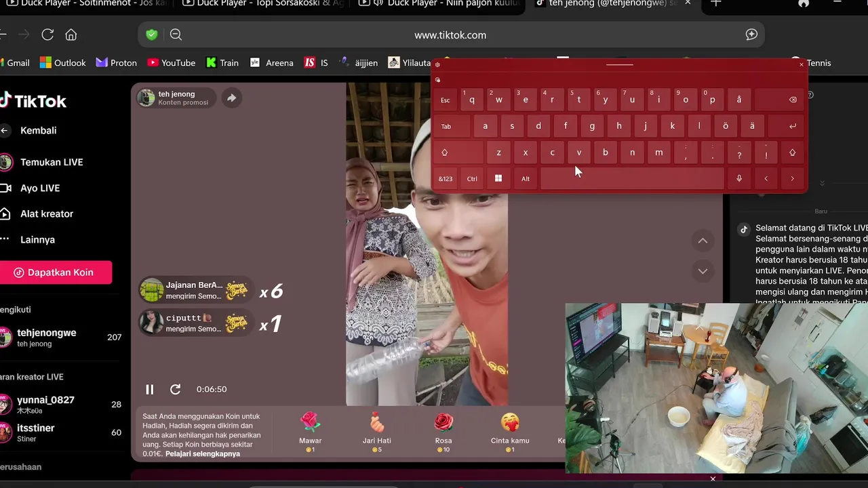Tap the Windows key on touch keyboard

(498, 179)
